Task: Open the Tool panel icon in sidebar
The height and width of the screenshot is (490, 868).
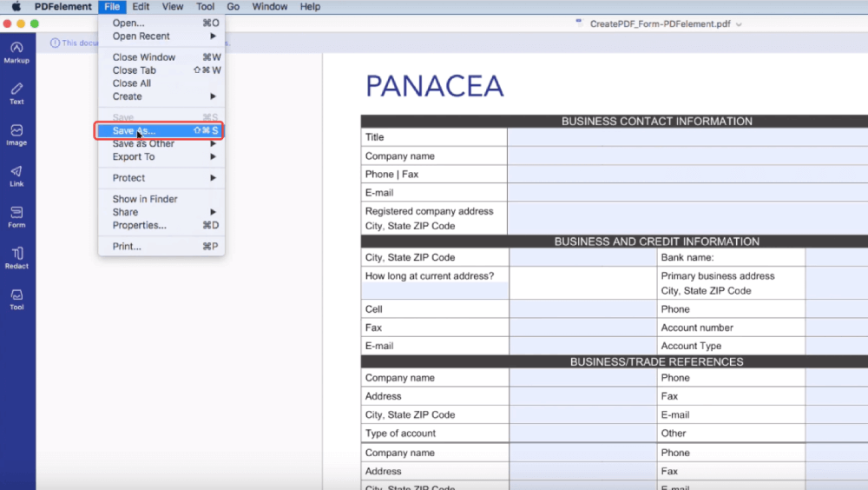Action: click(x=16, y=299)
